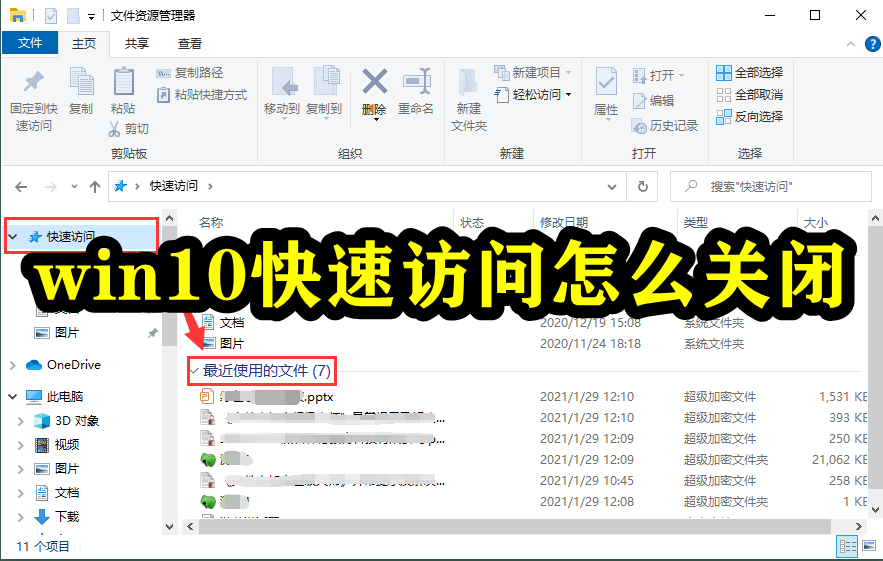Open quick toolbar customize dropdown in title bar
Viewport: 883px width, 561px height.
91,16
